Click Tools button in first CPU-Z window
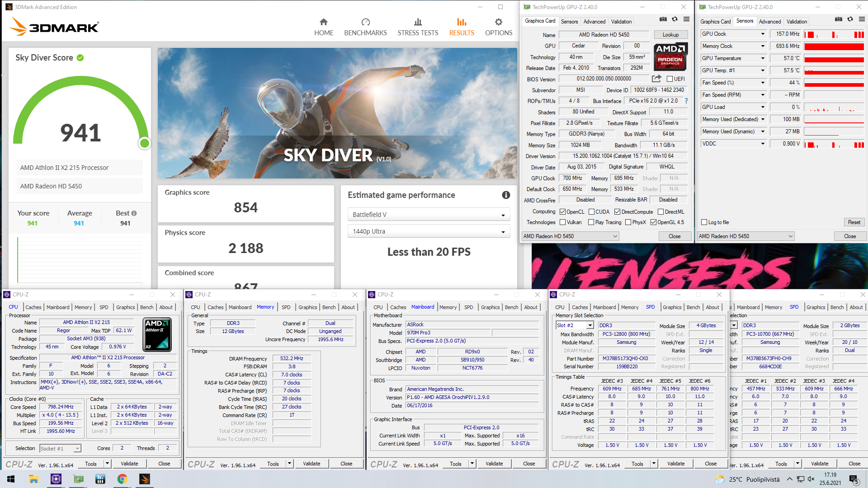The image size is (868, 488). 91,464
